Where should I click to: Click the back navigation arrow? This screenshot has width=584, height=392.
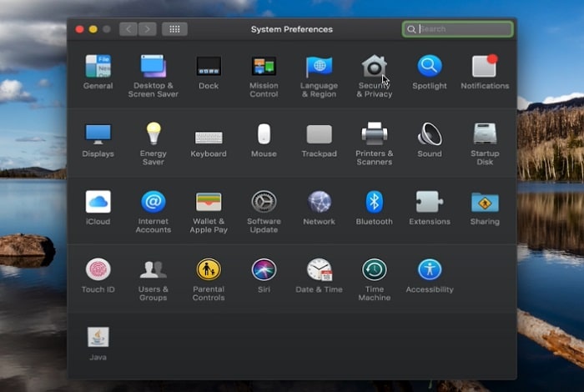click(128, 29)
